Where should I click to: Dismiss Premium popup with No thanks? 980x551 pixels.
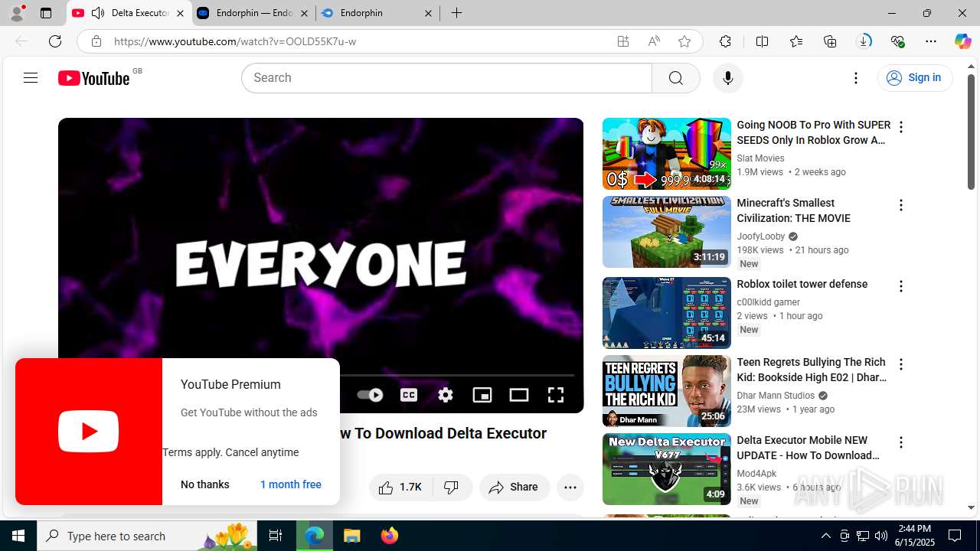(x=205, y=484)
